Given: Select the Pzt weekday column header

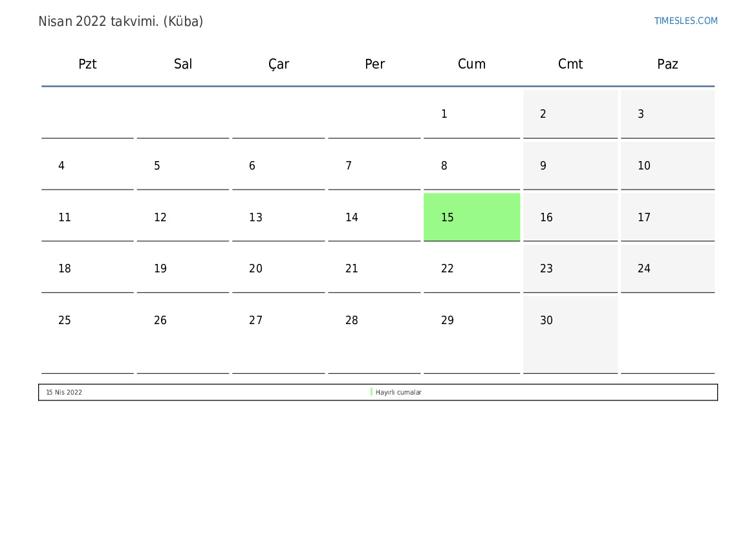Looking at the screenshot, I should point(87,64).
